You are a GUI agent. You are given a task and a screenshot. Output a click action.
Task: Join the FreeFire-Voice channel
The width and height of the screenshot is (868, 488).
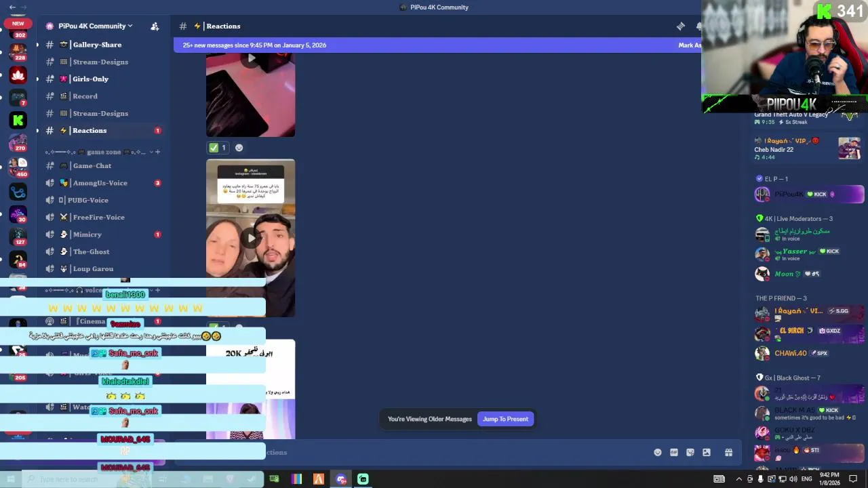(98, 217)
